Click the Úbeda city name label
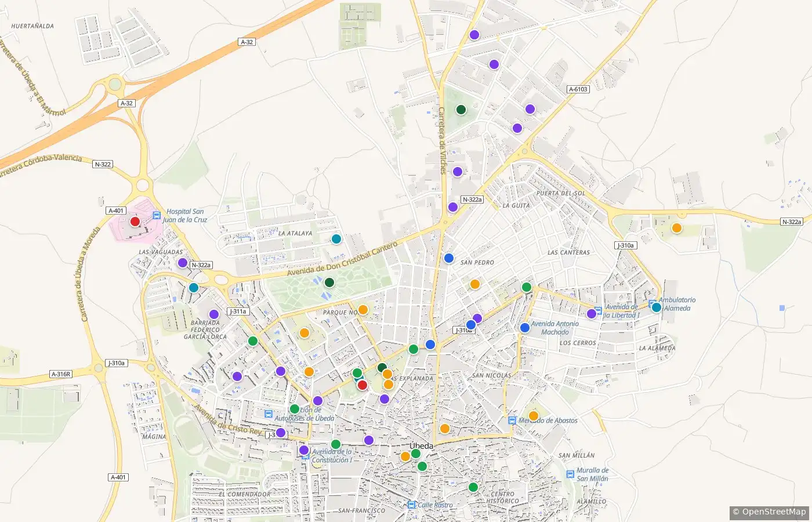The image size is (812, 522). click(x=421, y=445)
